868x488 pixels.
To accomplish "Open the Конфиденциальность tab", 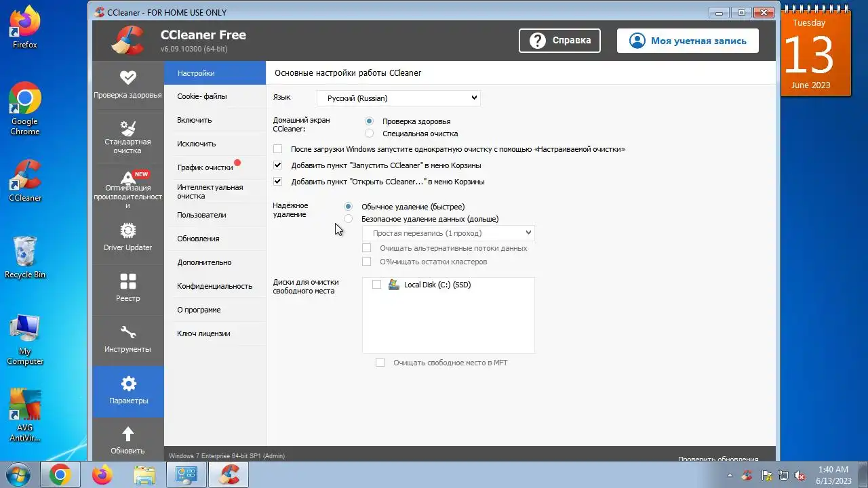I will pyautogui.click(x=215, y=286).
